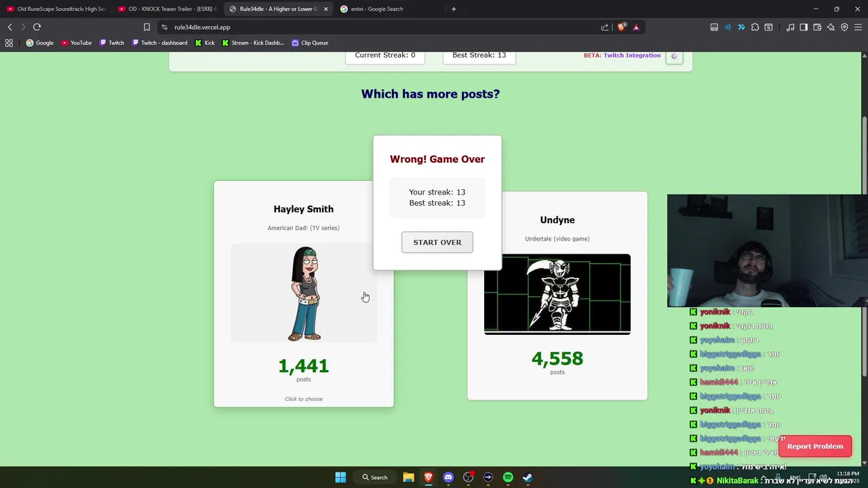Click the 4,558 posts count
Screen dimensions: 868x488
click(557, 359)
